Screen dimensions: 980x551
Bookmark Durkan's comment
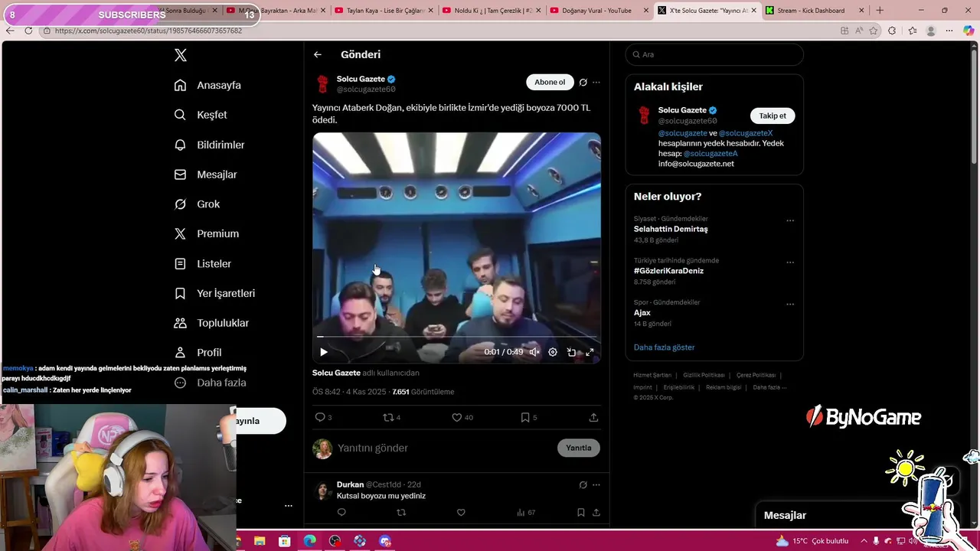580,513
